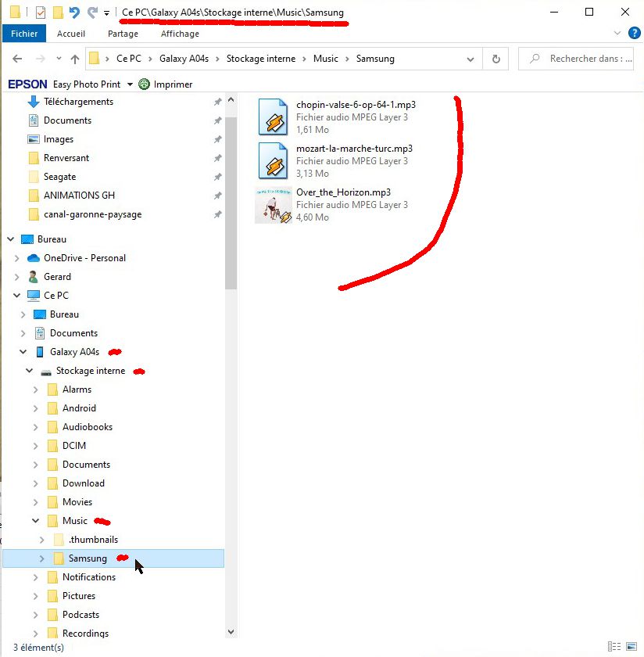644x657 pixels.
Task: Switch to large thumbnails view icon
Action: pos(631,647)
